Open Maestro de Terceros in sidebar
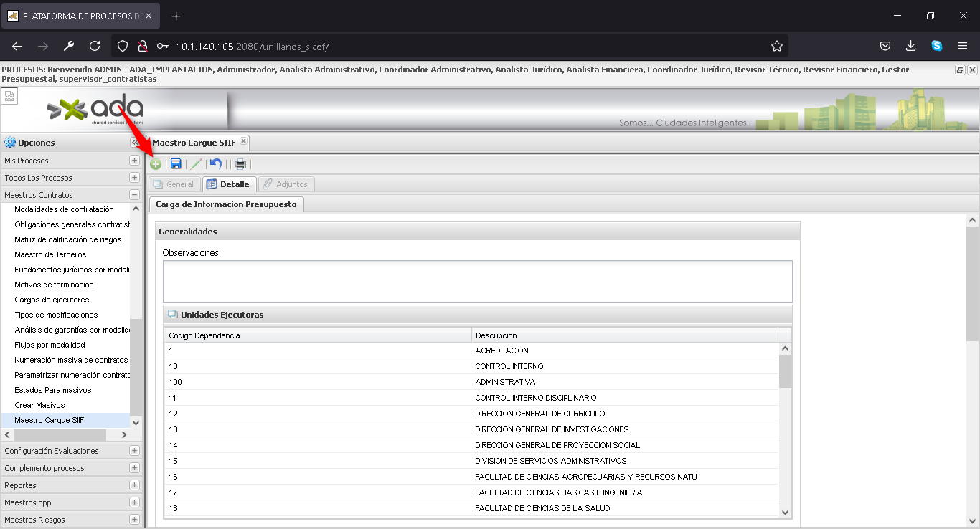Viewport: 980px width, 529px height. 50,254
